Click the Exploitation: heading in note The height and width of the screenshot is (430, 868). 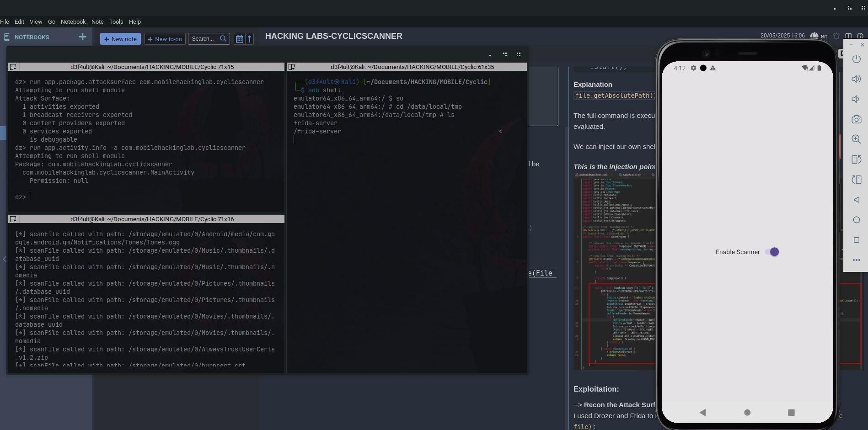click(596, 389)
